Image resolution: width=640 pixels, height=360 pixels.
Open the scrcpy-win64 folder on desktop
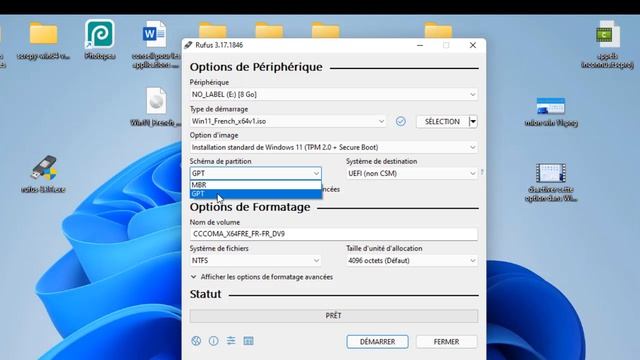[x=43, y=41]
